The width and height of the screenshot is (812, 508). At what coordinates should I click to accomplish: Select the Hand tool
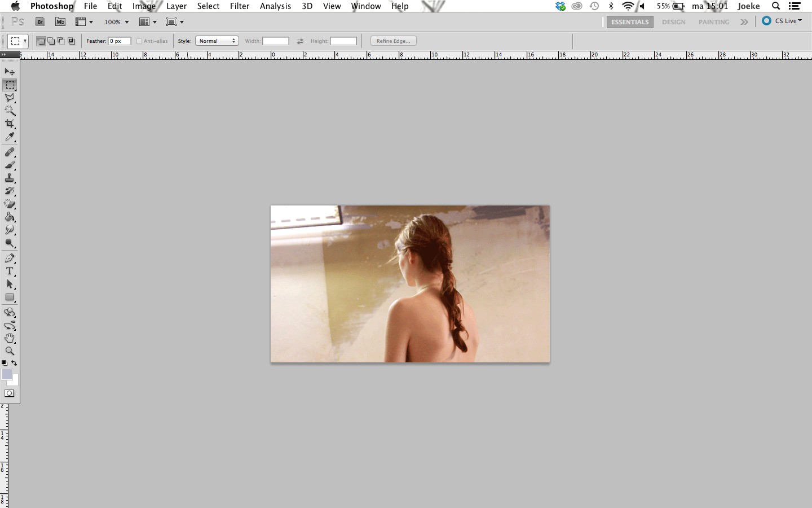click(10, 339)
